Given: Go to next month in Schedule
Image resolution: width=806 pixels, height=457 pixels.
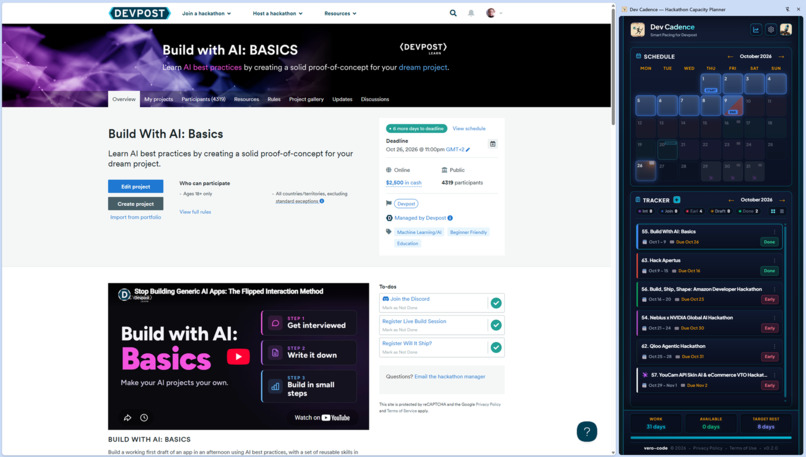Looking at the screenshot, I should [781, 57].
